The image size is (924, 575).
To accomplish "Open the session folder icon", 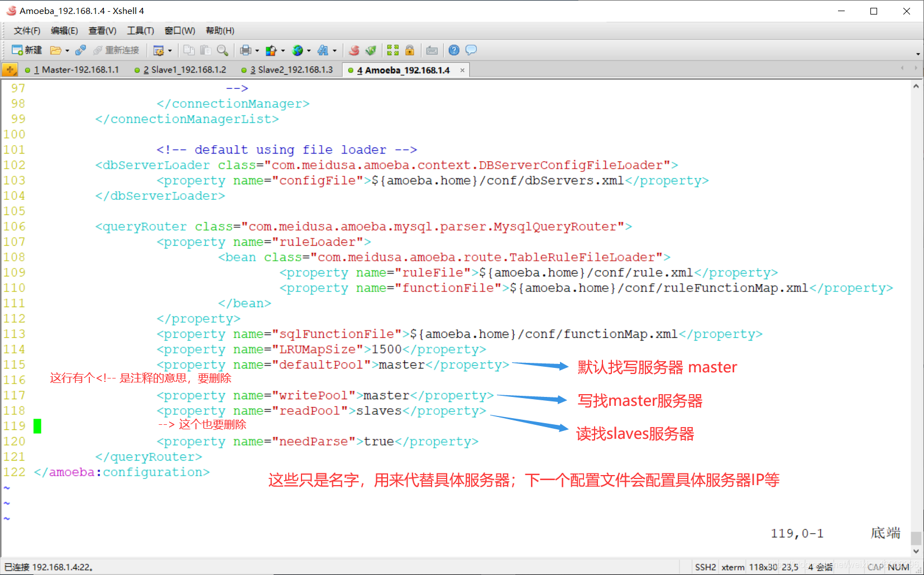I will click(55, 50).
